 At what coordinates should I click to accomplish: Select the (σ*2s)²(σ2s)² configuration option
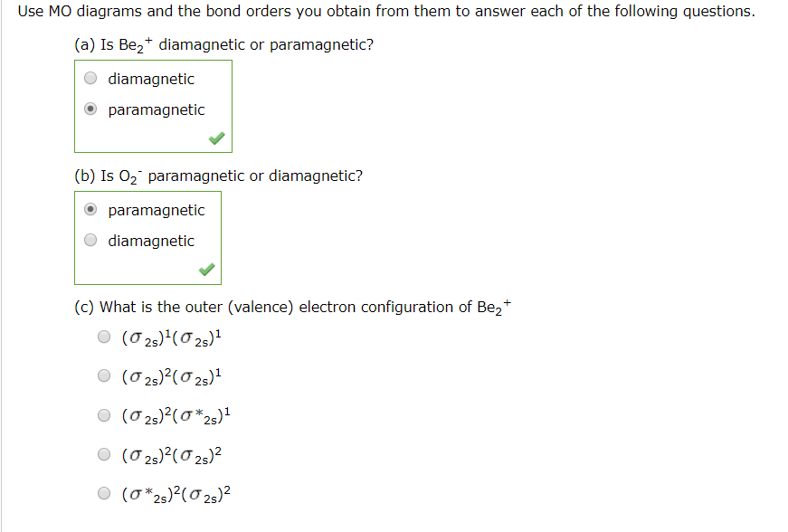click(104, 492)
